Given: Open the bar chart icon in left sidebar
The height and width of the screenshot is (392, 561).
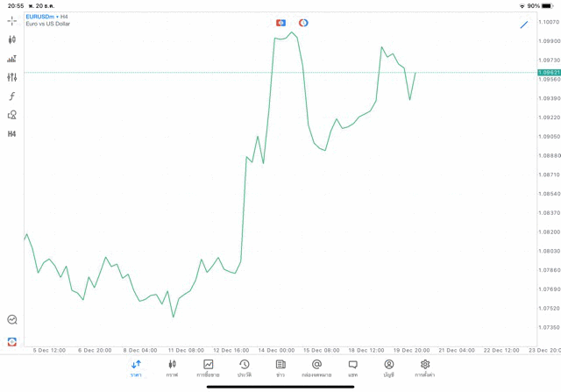Looking at the screenshot, I should pos(12,59).
